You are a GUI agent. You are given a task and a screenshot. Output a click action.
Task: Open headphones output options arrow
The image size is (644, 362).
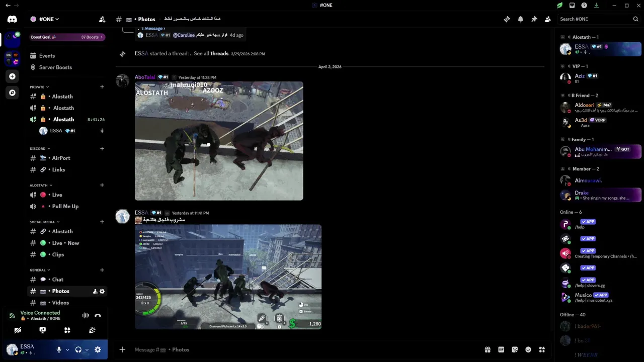click(x=87, y=349)
